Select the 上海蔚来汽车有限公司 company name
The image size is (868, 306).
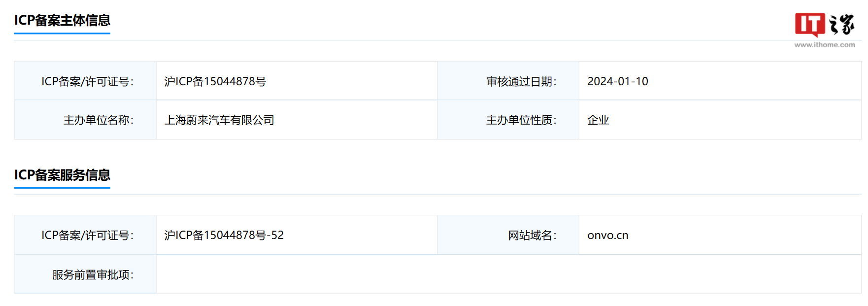(219, 120)
